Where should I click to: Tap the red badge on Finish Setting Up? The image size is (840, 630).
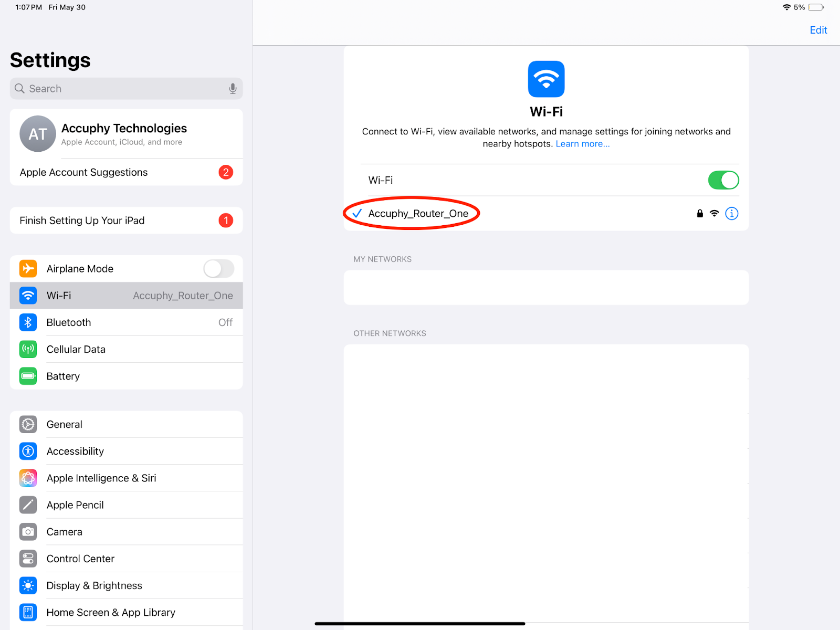click(x=226, y=220)
